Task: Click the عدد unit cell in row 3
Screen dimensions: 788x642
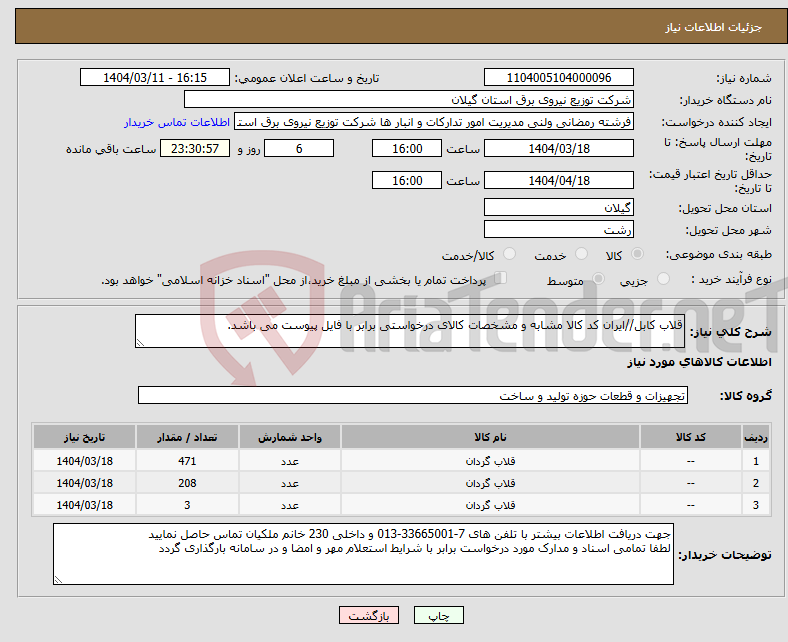Action: (x=290, y=505)
